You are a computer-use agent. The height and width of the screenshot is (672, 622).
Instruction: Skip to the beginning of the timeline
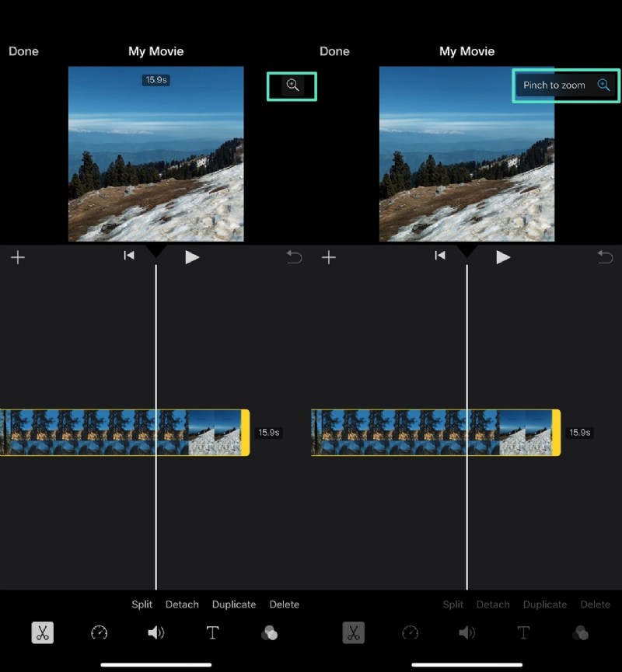coord(129,257)
